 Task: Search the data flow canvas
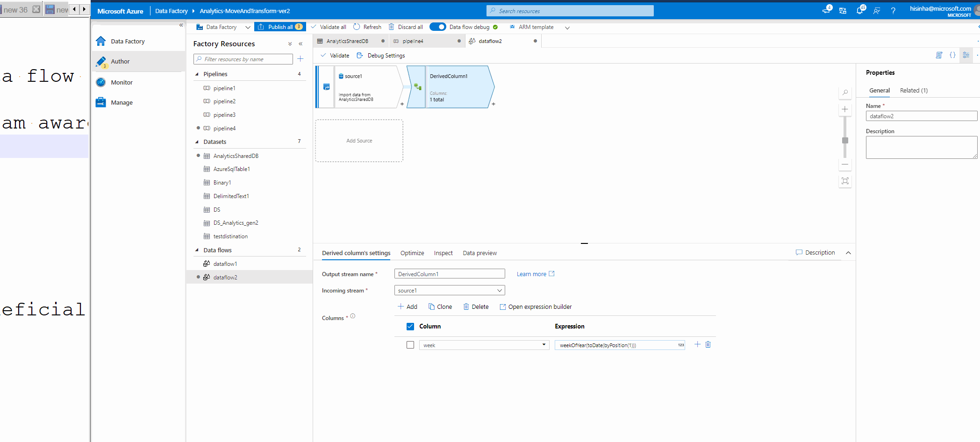pyautogui.click(x=845, y=93)
